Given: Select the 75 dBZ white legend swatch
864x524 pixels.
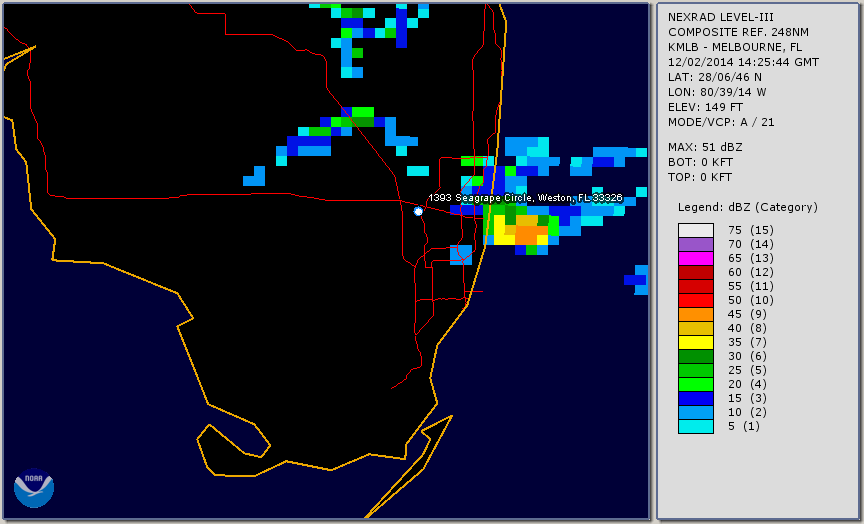Looking at the screenshot, I should (696, 230).
